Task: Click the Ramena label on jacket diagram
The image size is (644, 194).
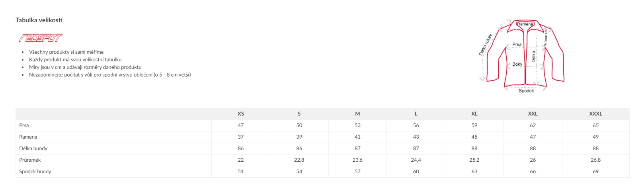Action: point(525,24)
